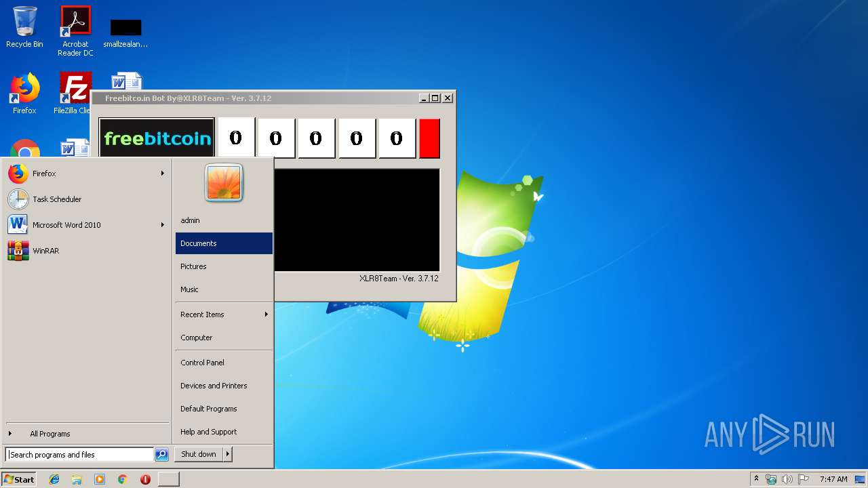The width and height of the screenshot is (868, 488).
Task: Launch Task Scheduler from the Start menu
Action: pos(87,199)
